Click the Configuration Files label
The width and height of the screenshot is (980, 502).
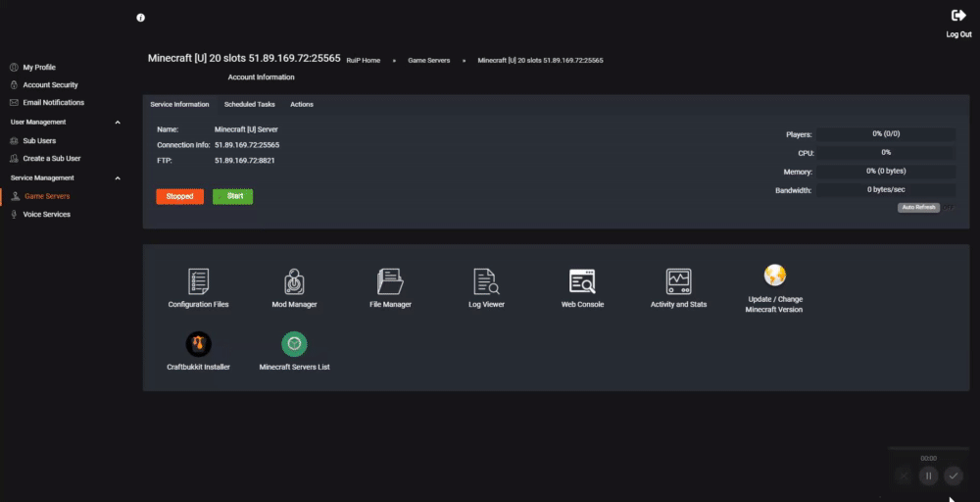click(x=198, y=305)
